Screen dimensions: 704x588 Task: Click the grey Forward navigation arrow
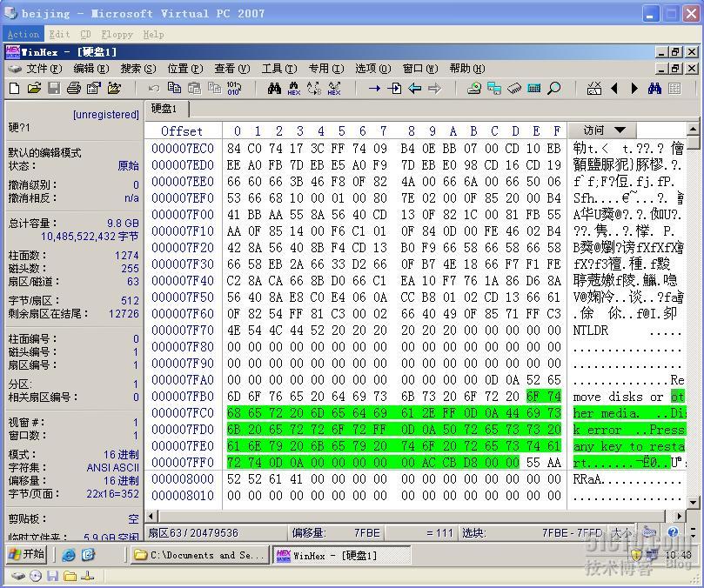point(434,89)
